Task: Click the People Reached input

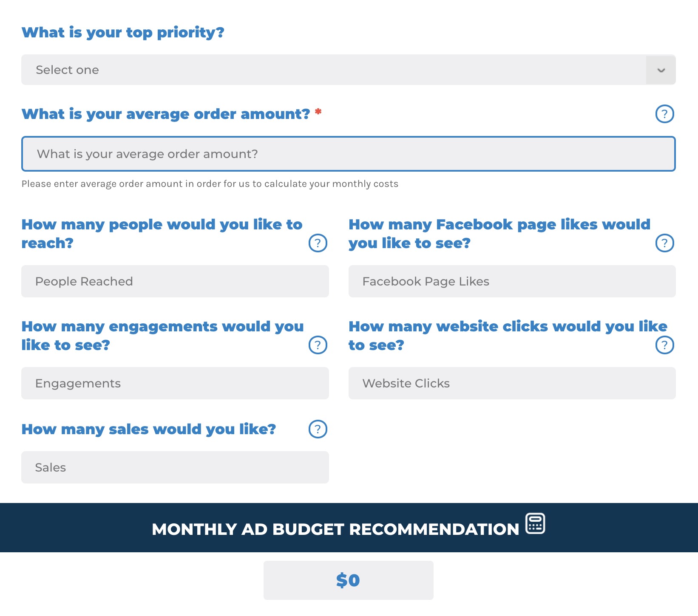Action: click(175, 281)
